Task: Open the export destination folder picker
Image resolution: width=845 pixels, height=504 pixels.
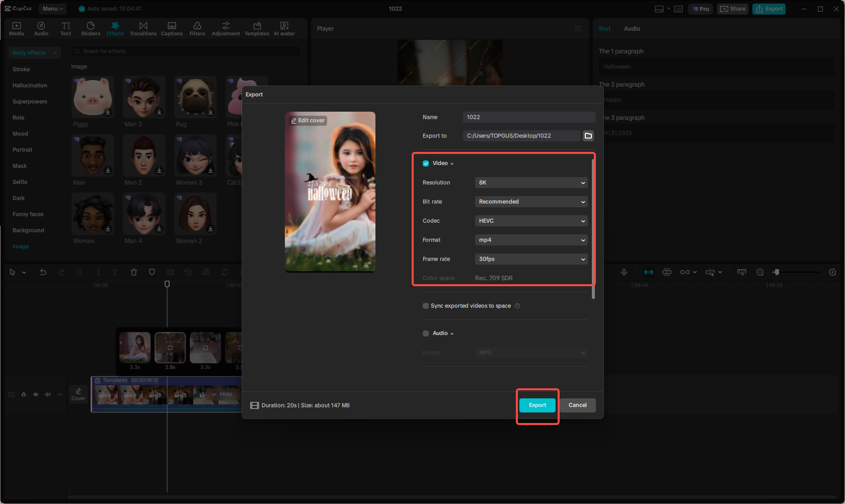Action: (x=587, y=135)
